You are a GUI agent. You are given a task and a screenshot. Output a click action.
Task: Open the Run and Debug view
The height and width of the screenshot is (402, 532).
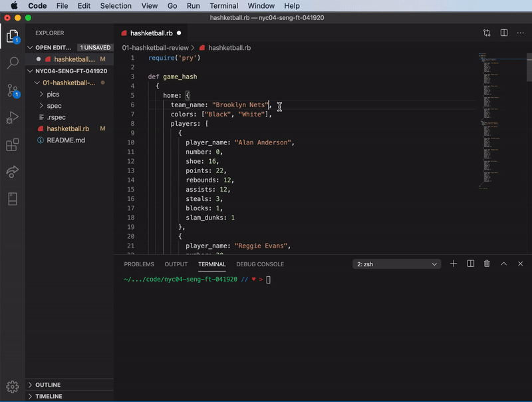point(13,118)
